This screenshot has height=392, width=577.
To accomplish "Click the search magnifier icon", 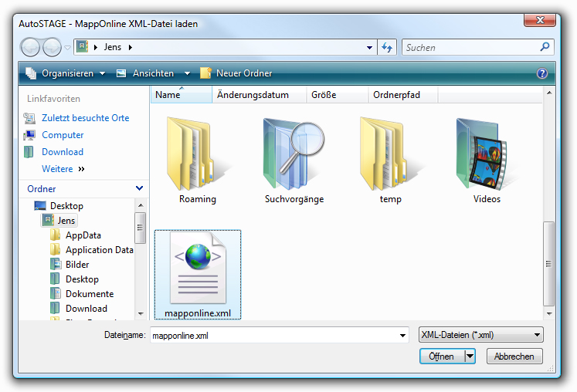I will [x=545, y=47].
